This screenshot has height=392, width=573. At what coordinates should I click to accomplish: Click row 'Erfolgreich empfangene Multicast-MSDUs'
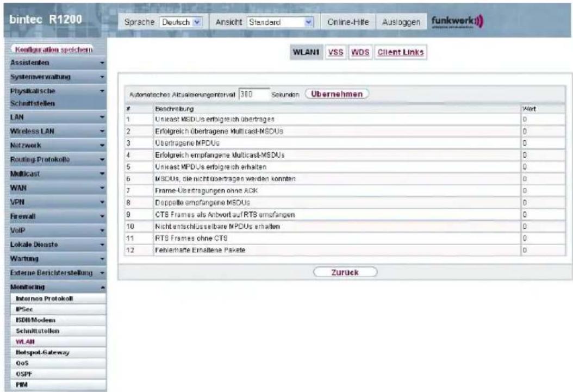pyautogui.click(x=345, y=155)
